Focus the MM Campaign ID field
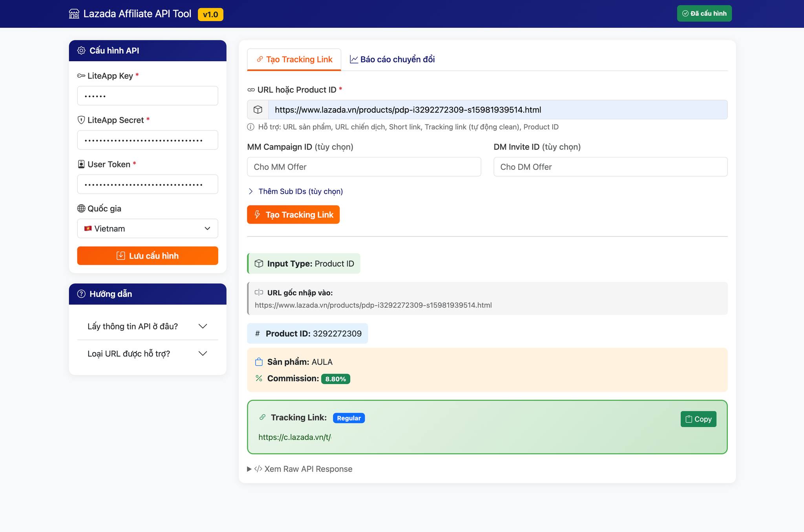Viewport: 804px width, 532px height. point(364,167)
